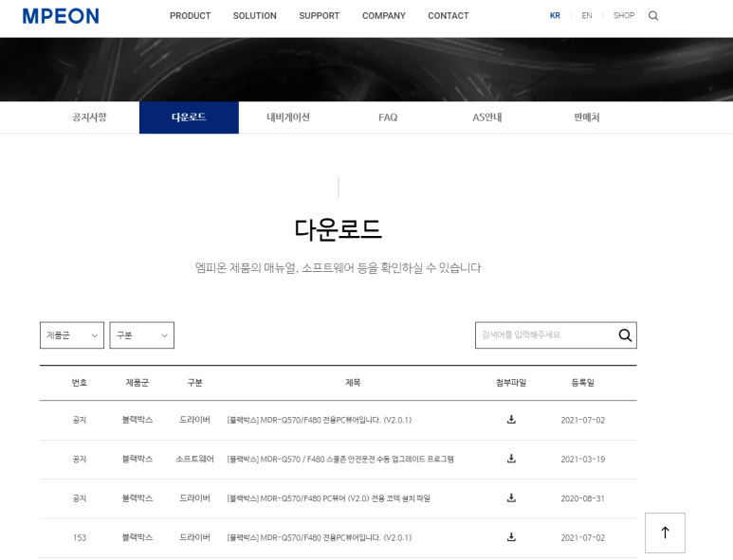Click the 다운로드 page heading
This screenshot has height=560, width=733.
pyautogui.click(x=338, y=229)
